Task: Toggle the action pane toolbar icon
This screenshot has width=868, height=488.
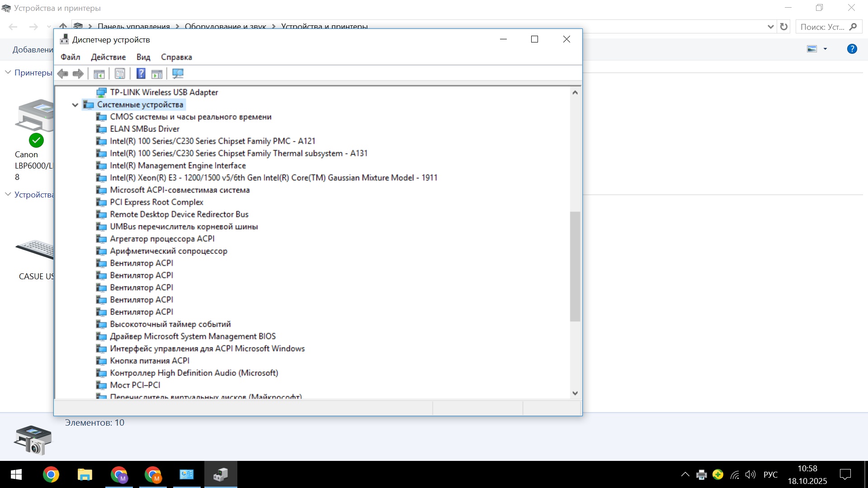Action: pyautogui.click(x=157, y=74)
